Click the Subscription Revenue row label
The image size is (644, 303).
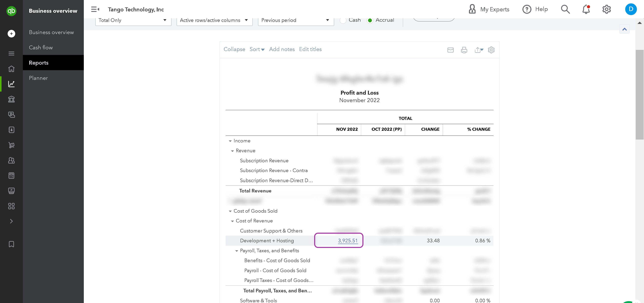click(264, 161)
